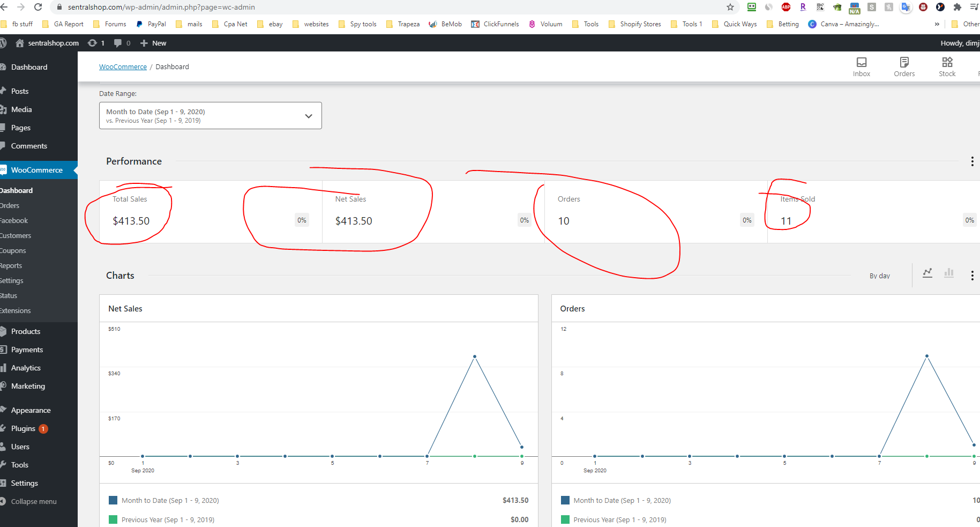Viewport: 980px width, 527px height.
Task: Open the Date Range dropdown
Action: [211, 115]
